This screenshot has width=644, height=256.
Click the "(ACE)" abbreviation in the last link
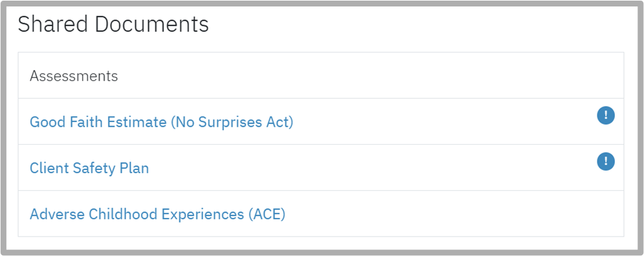coord(267,214)
